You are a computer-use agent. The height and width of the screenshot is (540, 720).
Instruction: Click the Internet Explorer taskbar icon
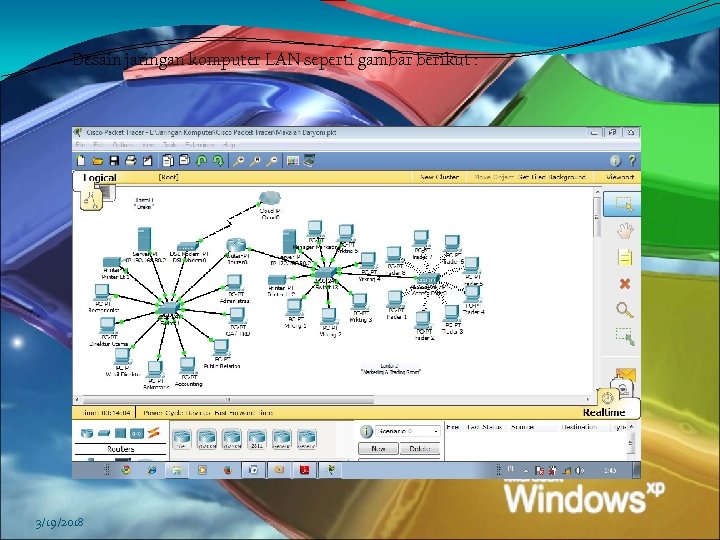[x=152, y=470]
